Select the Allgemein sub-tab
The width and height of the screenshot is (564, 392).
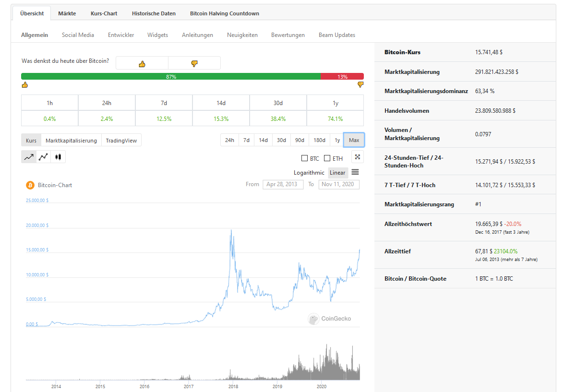click(x=35, y=35)
